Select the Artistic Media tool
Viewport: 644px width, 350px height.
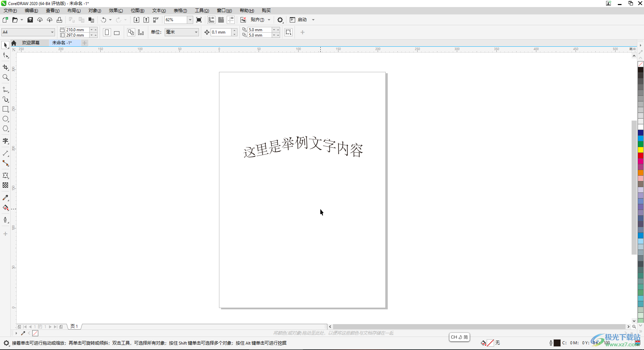pos(5,99)
